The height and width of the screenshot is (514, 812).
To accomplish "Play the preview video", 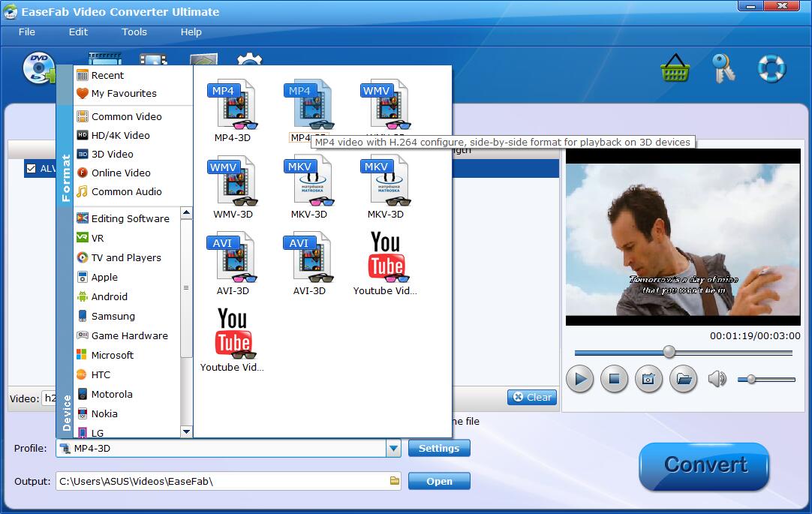I will 580,380.
